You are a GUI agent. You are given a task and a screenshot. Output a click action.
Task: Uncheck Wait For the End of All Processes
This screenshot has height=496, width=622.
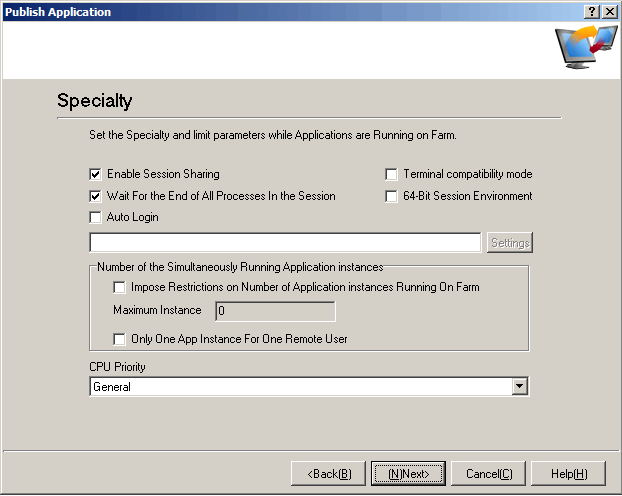[96, 196]
